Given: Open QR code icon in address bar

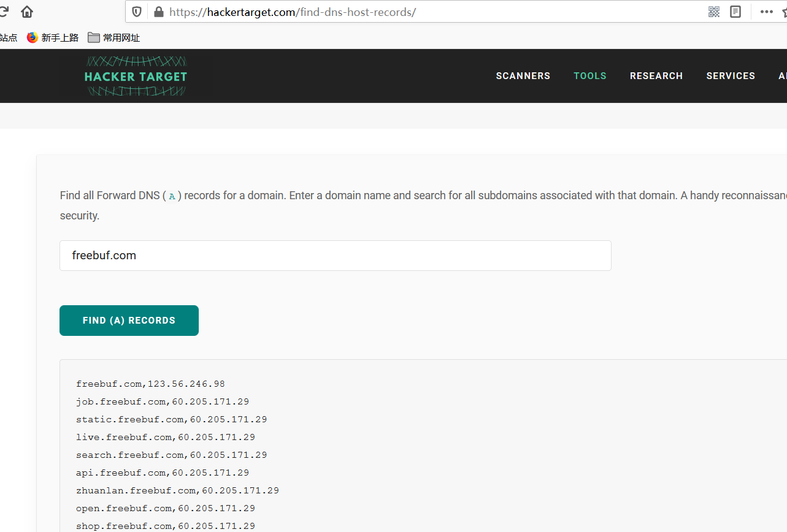Looking at the screenshot, I should coord(714,12).
